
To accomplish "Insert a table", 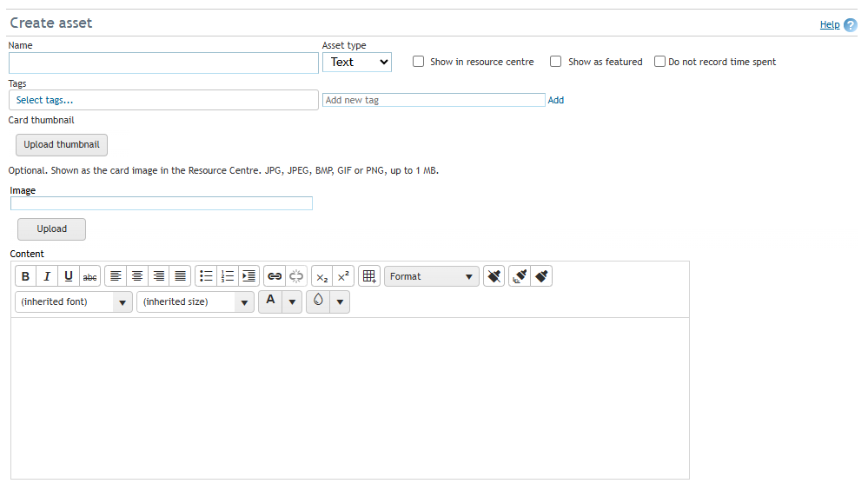I will click(x=369, y=276).
